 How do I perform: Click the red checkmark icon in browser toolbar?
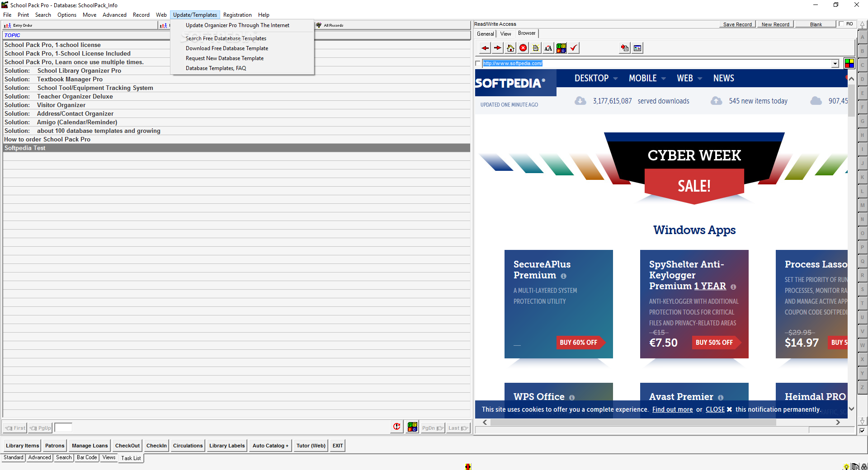[x=574, y=48]
